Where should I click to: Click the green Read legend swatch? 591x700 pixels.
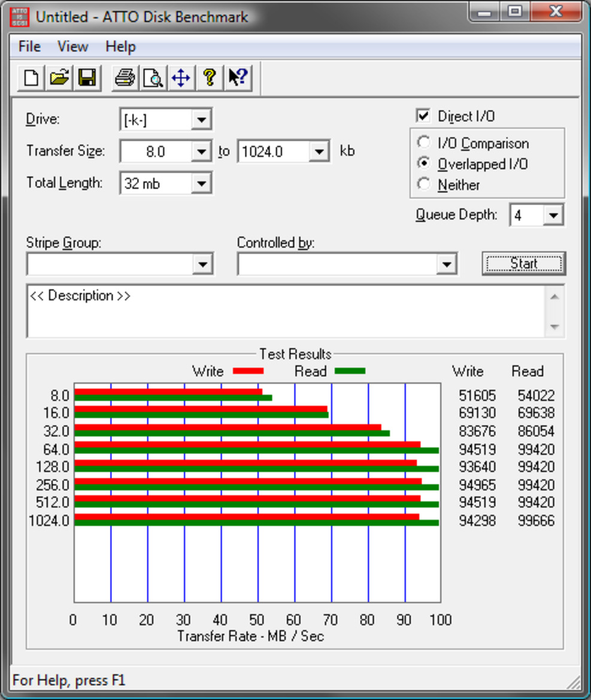(350, 371)
